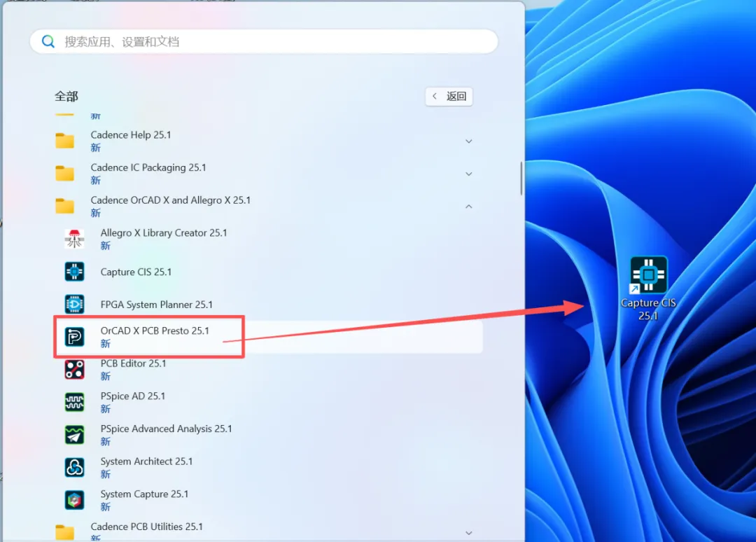
Task: Open System Capture 25.1 entry
Action: (267, 500)
